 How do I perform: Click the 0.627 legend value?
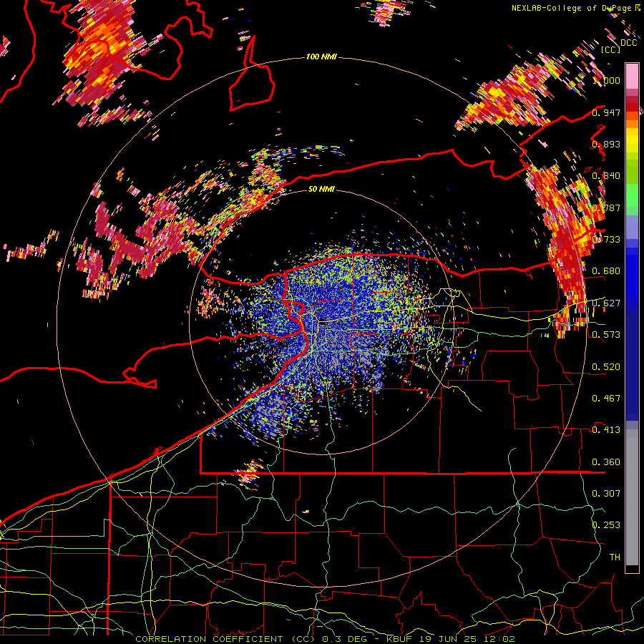pos(606,303)
